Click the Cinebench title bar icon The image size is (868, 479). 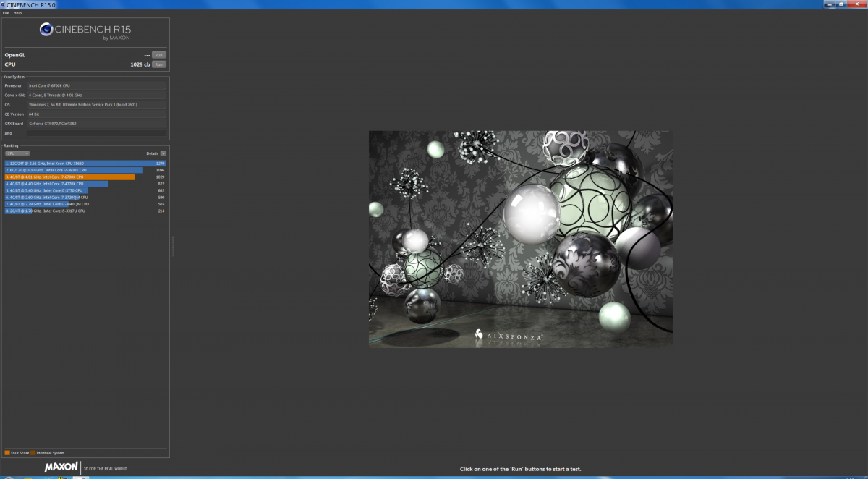coord(4,4)
